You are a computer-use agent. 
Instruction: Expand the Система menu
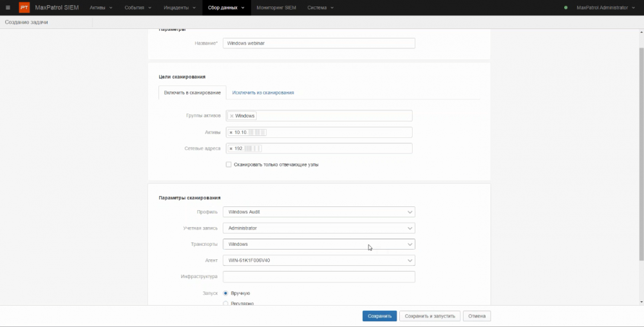(x=320, y=7)
